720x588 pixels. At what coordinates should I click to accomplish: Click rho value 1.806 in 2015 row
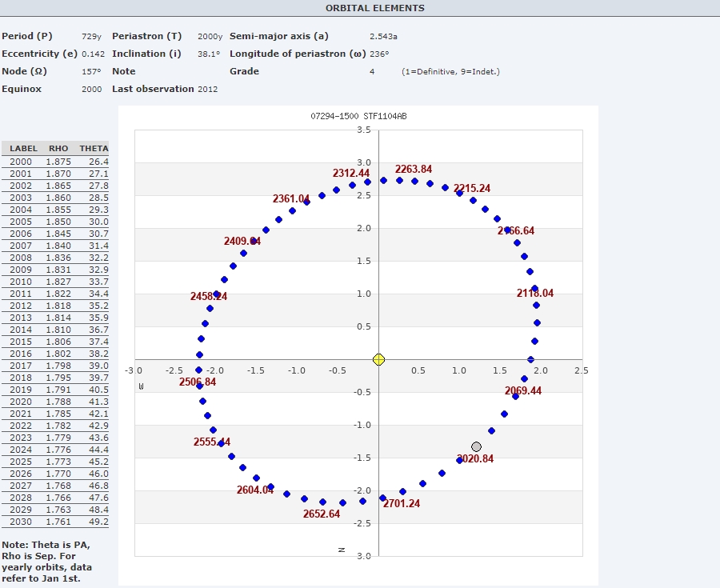tap(58, 342)
